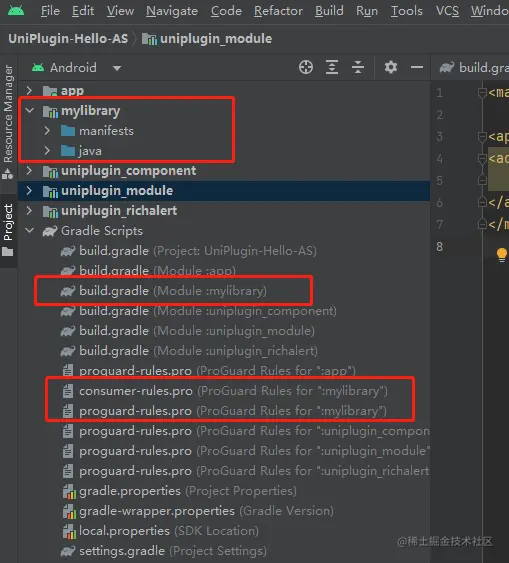Click UniPlugin-Hello-AS breadcrumb
The width and height of the screenshot is (509, 563).
click(68, 38)
